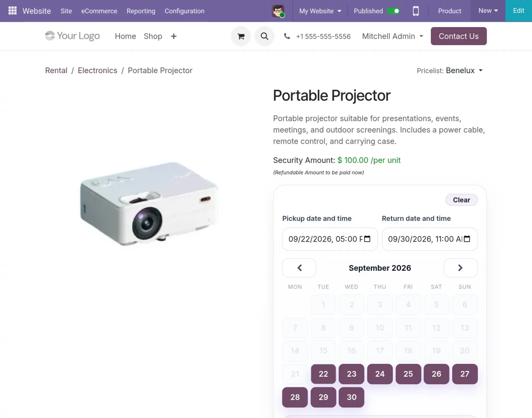Click the Contact Us button
This screenshot has height=418, width=532.
click(459, 36)
